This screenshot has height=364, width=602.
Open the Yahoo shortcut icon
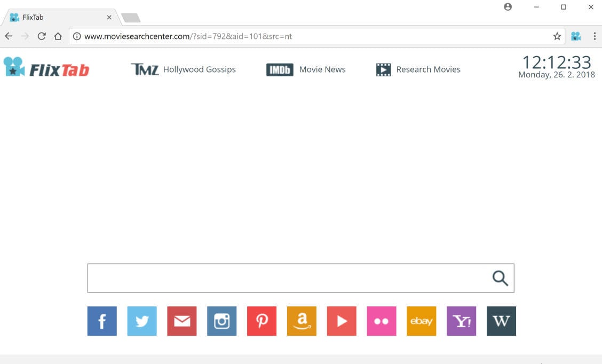click(x=461, y=321)
